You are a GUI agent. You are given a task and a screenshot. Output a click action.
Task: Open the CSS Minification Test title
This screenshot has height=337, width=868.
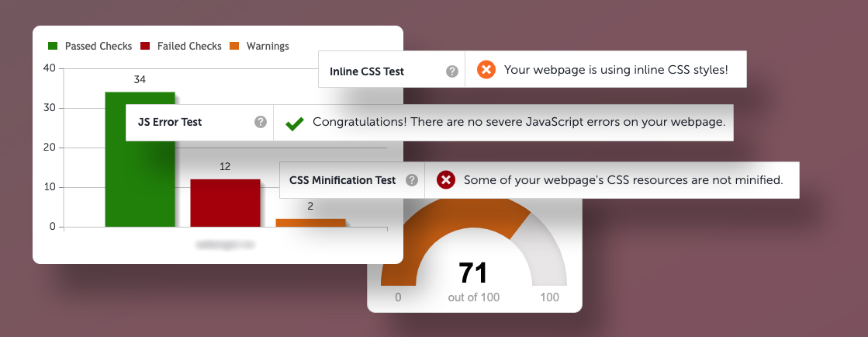click(x=342, y=180)
